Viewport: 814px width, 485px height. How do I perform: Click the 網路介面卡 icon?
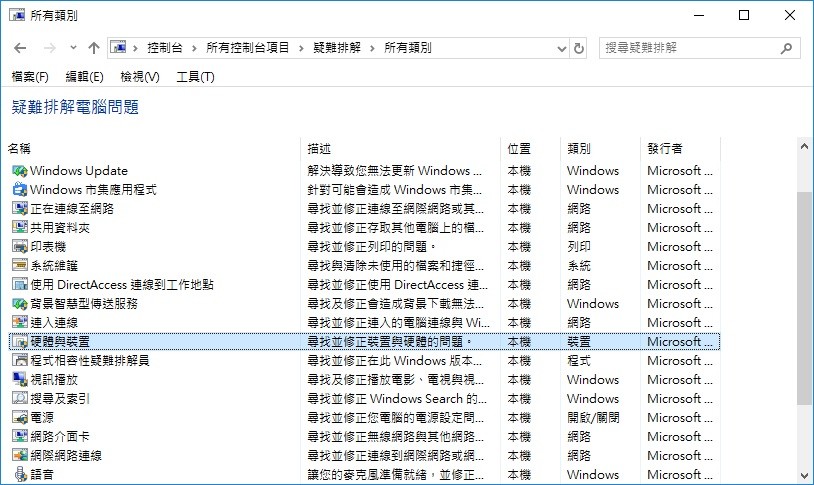pos(20,436)
